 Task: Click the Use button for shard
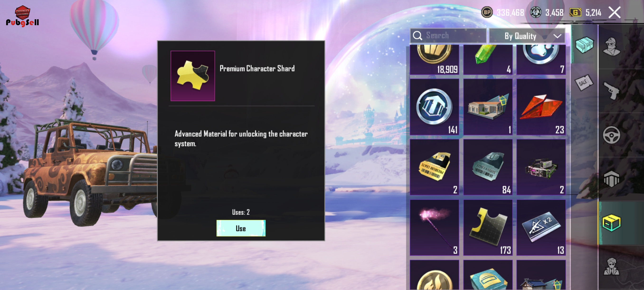(241, 228)
